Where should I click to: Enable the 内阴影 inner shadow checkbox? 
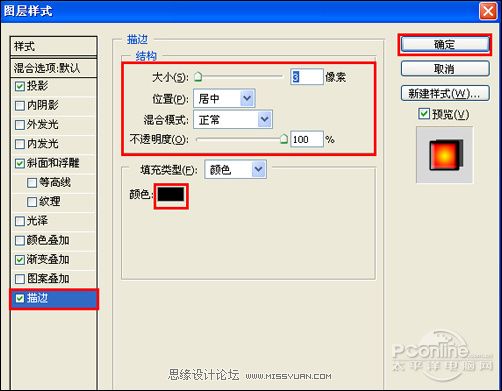[20, 106]
